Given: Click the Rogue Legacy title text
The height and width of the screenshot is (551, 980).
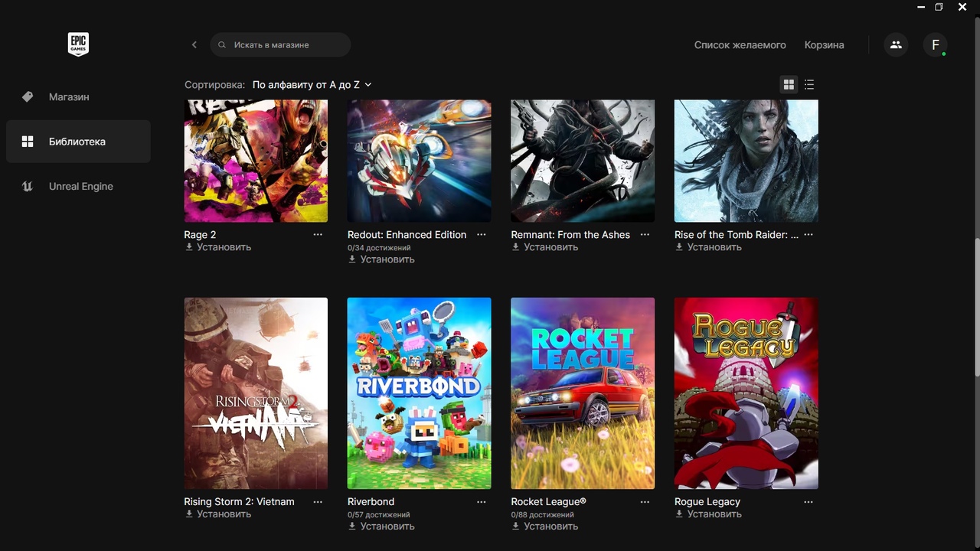Looking at the screenshot, I should click(x=707, y=502).
